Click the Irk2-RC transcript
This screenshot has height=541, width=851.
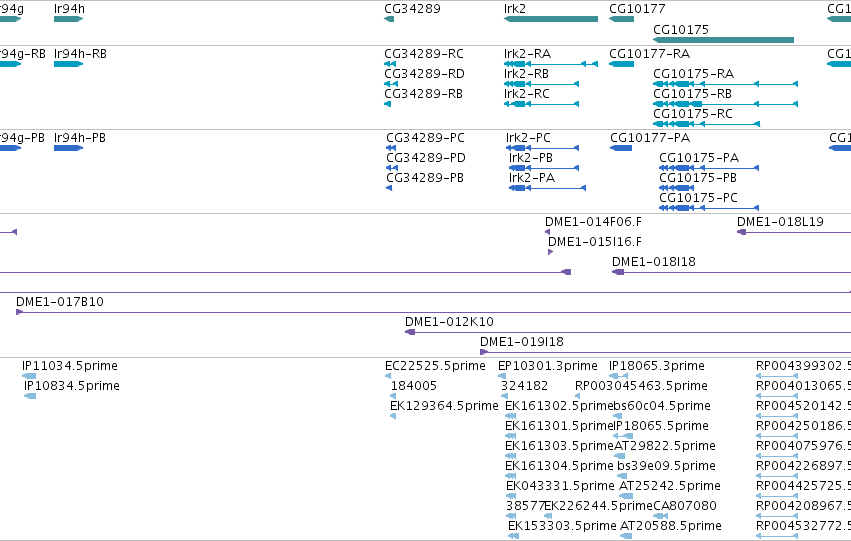[541, 104]
